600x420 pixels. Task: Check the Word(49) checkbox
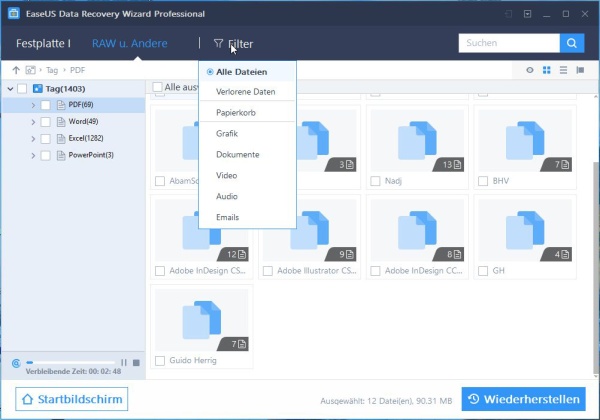pos(46,122)
